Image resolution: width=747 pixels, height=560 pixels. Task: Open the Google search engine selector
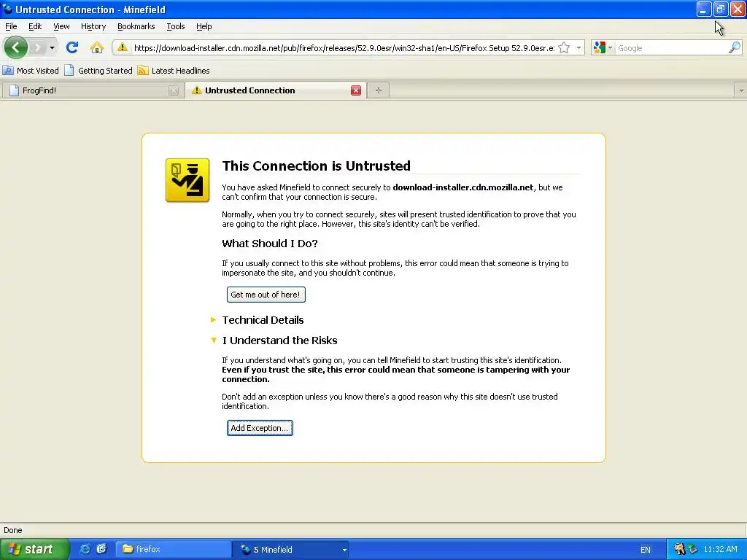tap(603, 47)
